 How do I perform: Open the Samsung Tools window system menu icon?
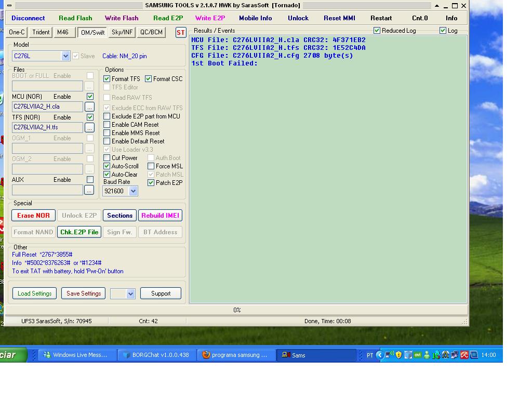coord(9,5)
